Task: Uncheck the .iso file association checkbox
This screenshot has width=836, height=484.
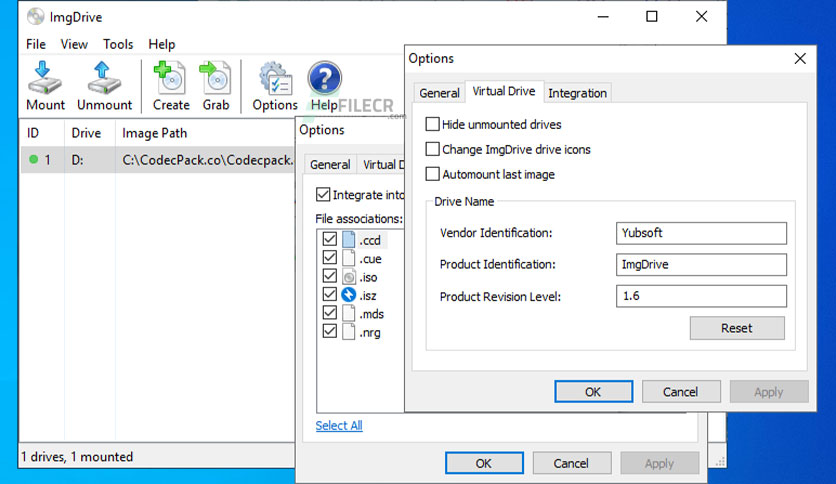Action: (x=329, y=276)
